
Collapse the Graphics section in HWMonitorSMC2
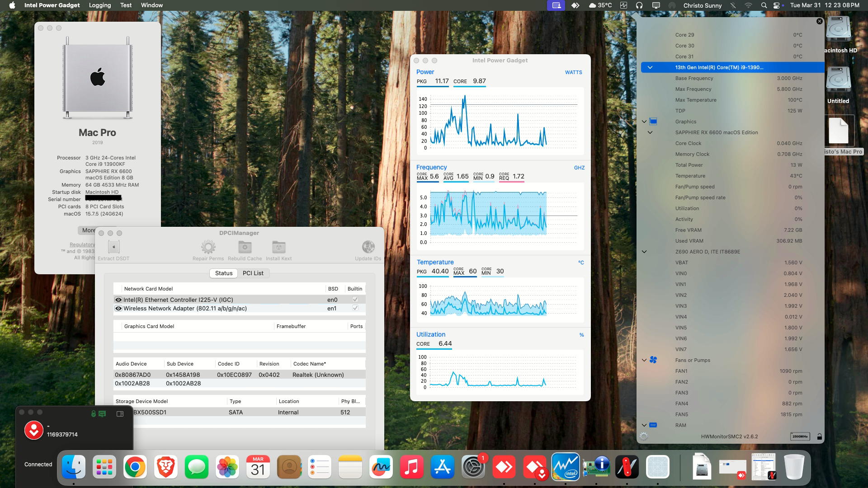click(x=644, y=122)
